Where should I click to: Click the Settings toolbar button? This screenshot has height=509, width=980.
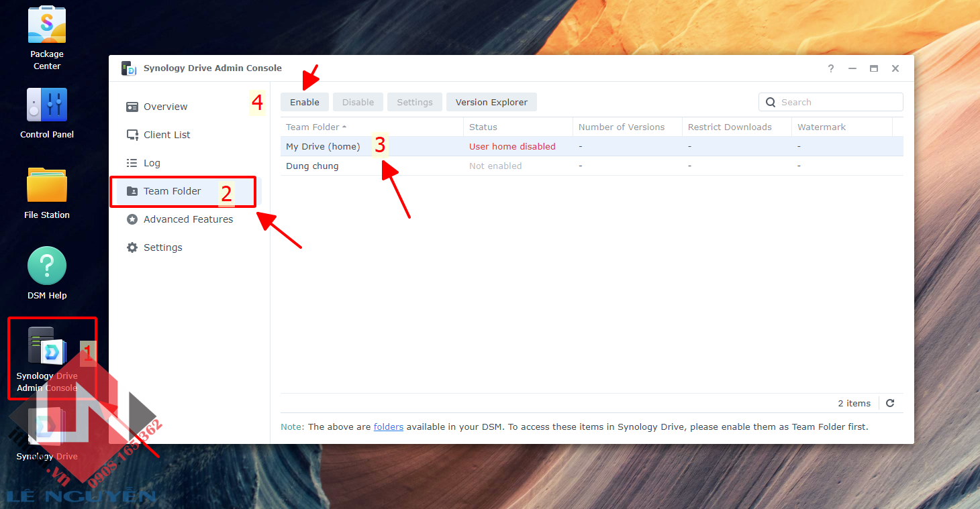pyautogui.click(x=415, y=102)
